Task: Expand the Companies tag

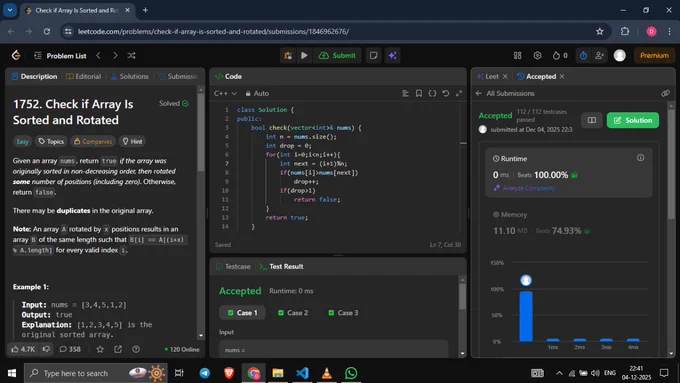Action: (93, 141)
